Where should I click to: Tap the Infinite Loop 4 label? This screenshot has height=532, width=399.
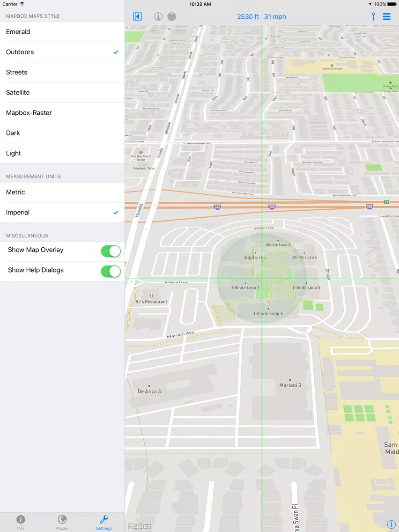click(304, 257)
